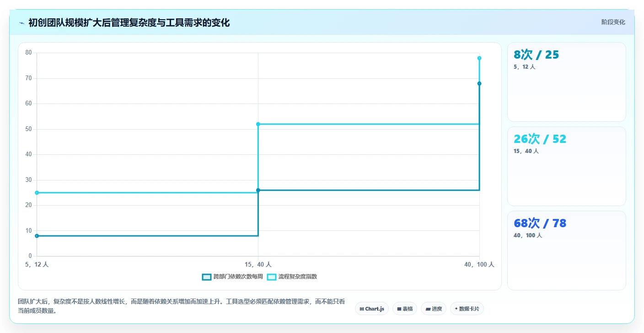Click the complexity data point at value 25
644x333 pixels.
pyautogui.click(x=37, y=193)
